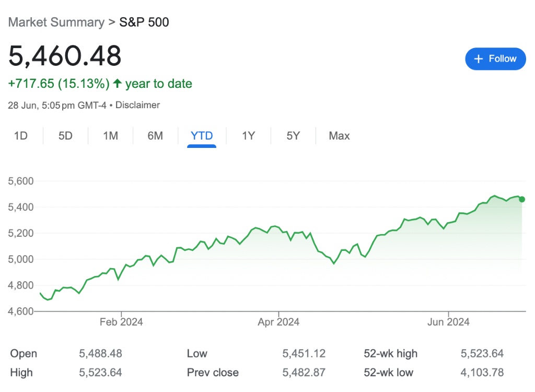Open the Disclaimer link
This screenshot has height=392, width=535.
[x=137, y=105]
